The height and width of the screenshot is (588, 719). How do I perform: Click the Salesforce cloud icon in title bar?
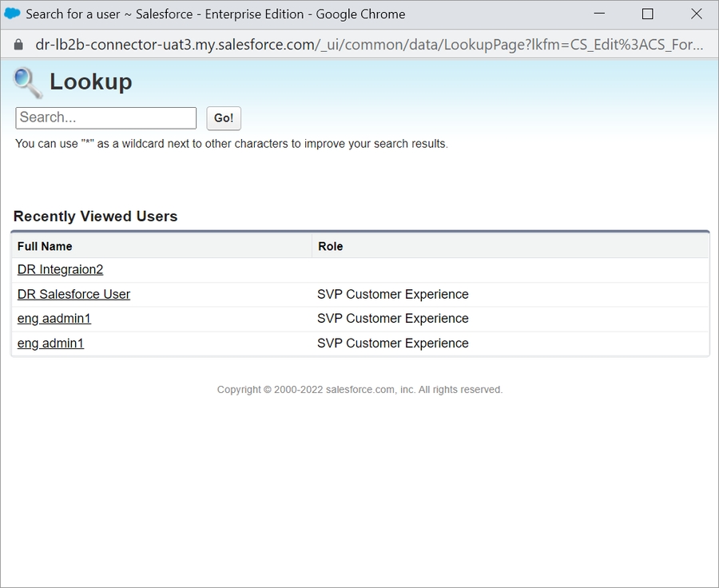[x=13, y=14]
